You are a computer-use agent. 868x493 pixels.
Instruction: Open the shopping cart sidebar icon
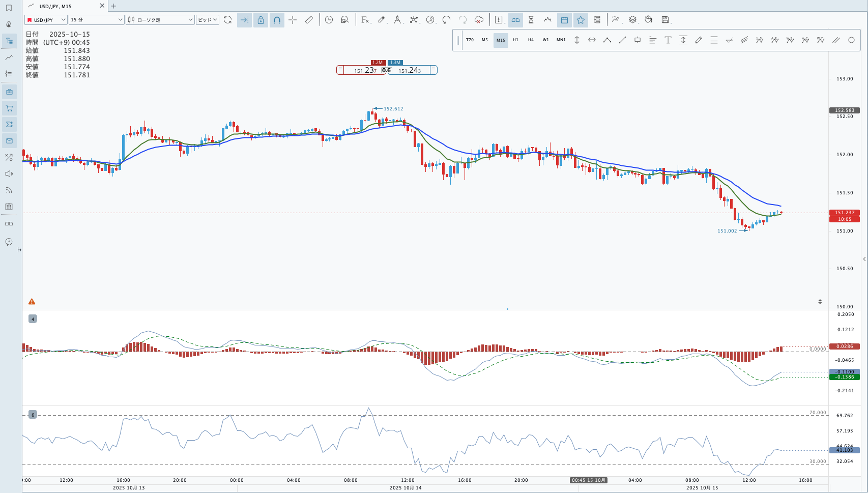[x=9, y=108]
